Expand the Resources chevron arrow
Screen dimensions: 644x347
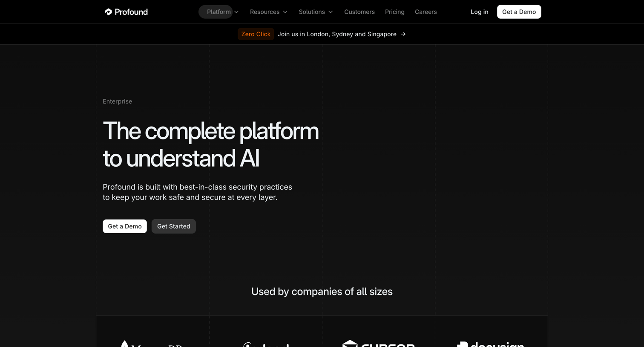(x=285, y=12)
